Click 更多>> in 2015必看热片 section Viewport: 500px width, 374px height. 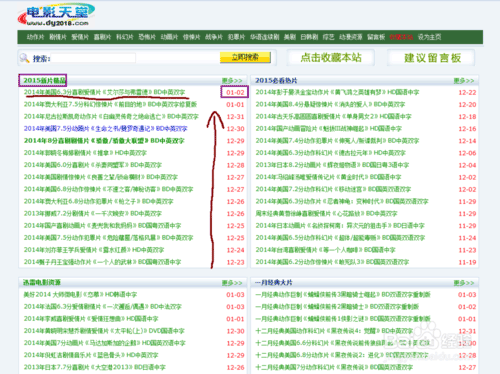click(464, 81)
